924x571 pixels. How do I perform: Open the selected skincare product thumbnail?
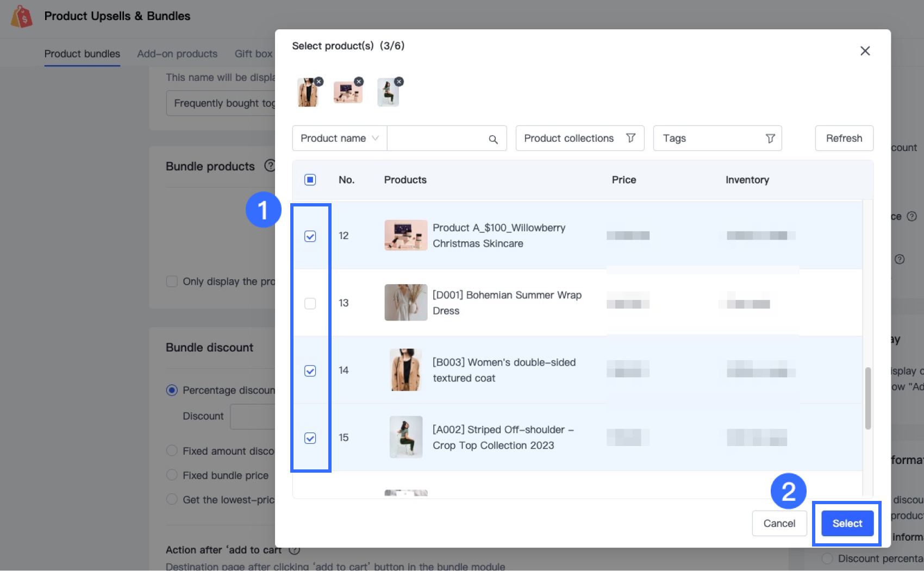[x=348, y=92]
